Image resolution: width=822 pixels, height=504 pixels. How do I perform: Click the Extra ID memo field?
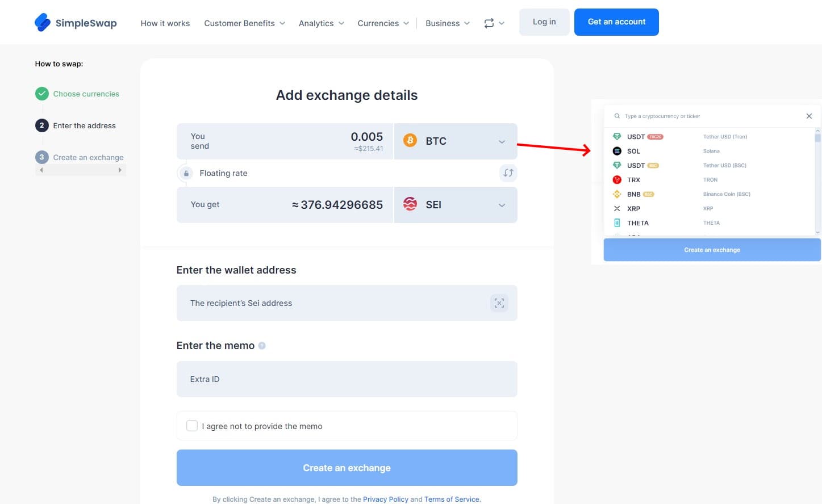tap(347, 379)
